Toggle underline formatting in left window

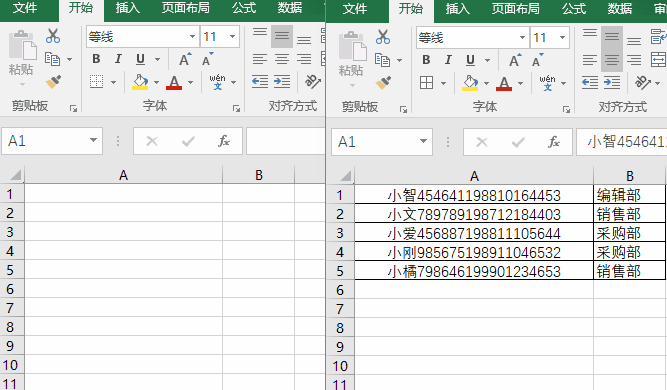coord(140,59)
